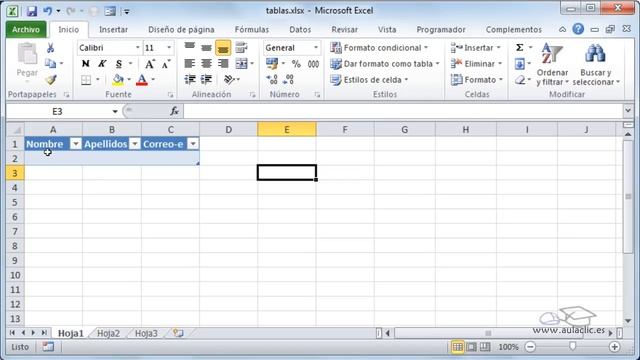Open Formato condicional menu
Screen dimensions: 640x360
379,48
